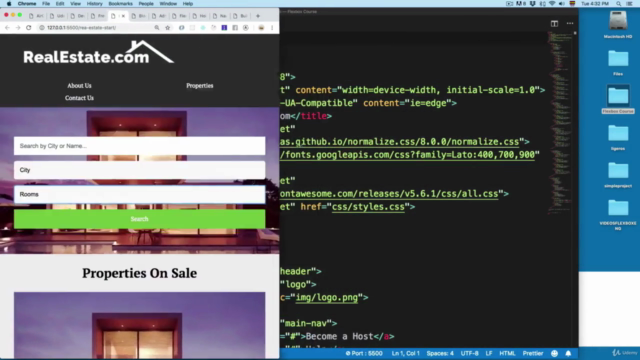Open Chrome's three-dot menu
Viewport: 640px width, 360px height.
[272, 28]
